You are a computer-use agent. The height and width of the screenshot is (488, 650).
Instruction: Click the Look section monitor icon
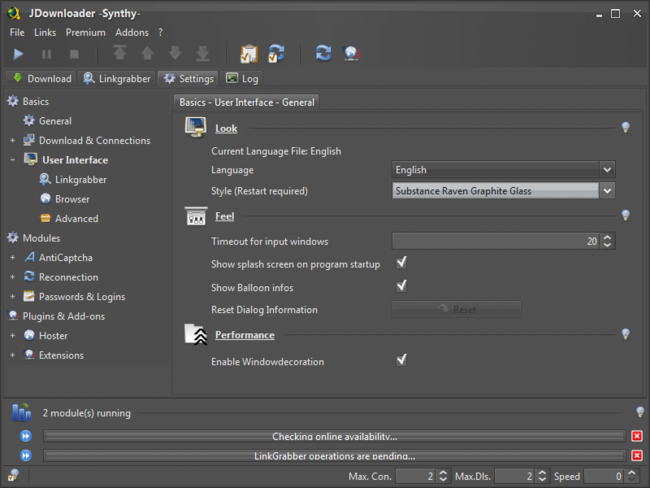coord(196,127)
